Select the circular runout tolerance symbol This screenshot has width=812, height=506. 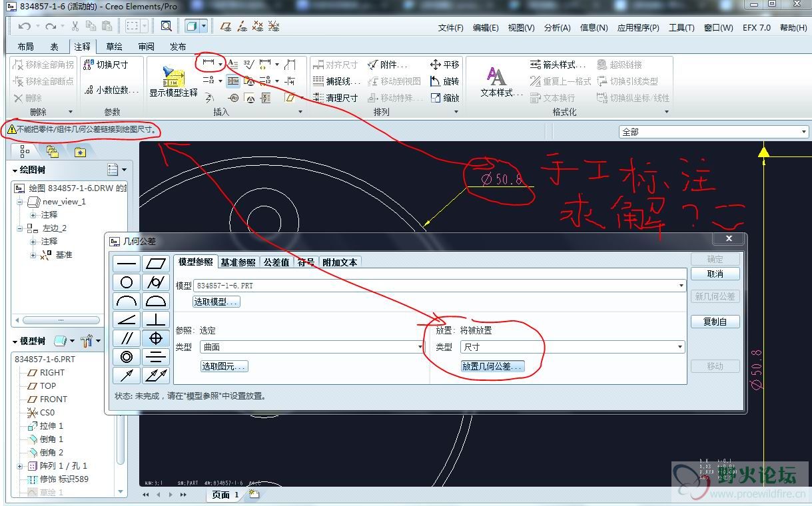[127, 376]
